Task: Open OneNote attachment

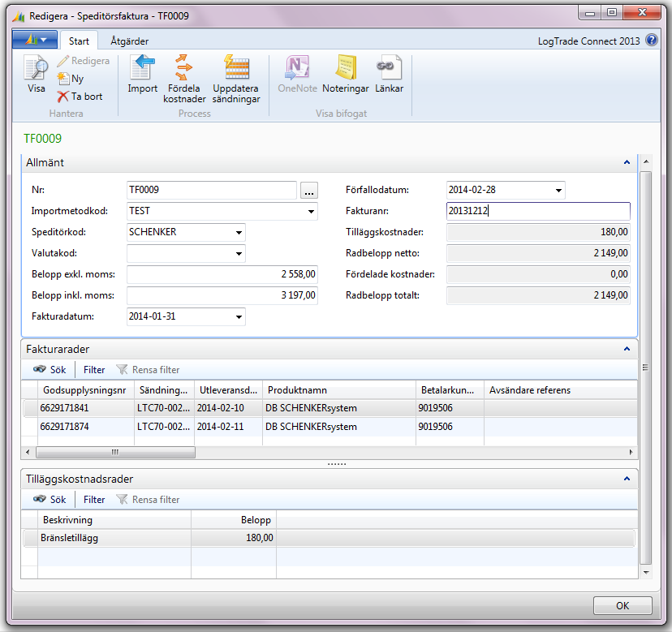Action: pyautogui.click(x=297, y=74)
